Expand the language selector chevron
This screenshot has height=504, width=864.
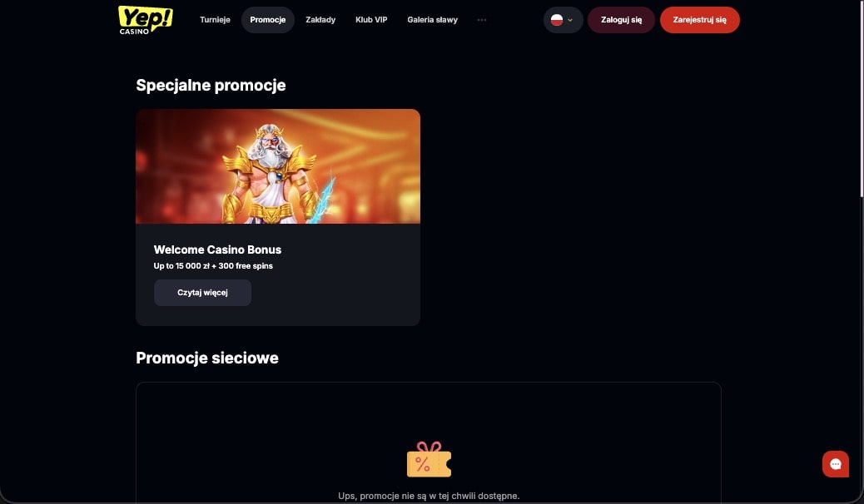pos(570,20)
